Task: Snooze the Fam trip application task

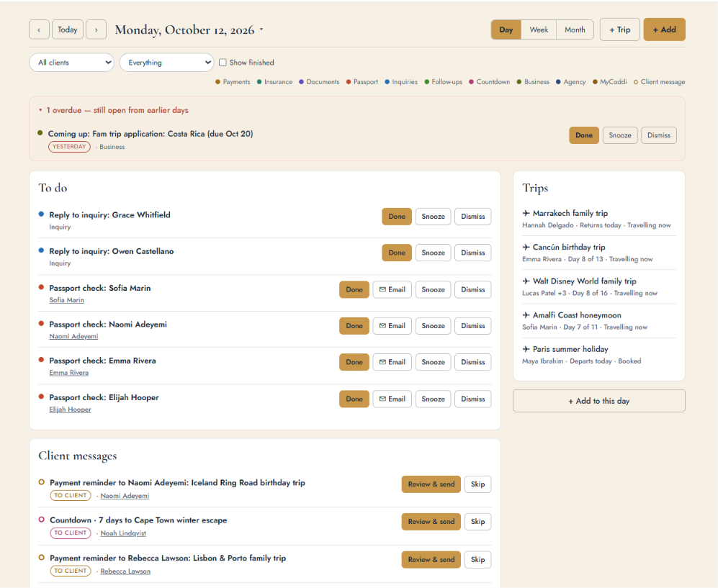Action: (x=620, y=135)
